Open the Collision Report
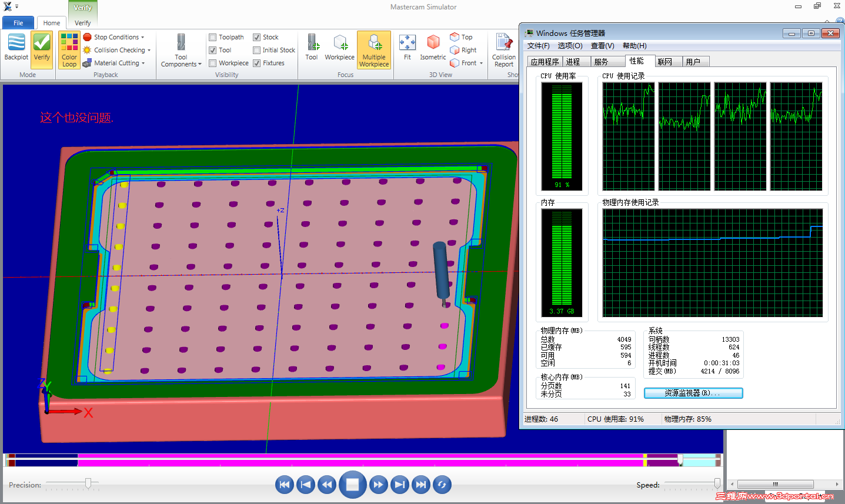 pos(504,50)
